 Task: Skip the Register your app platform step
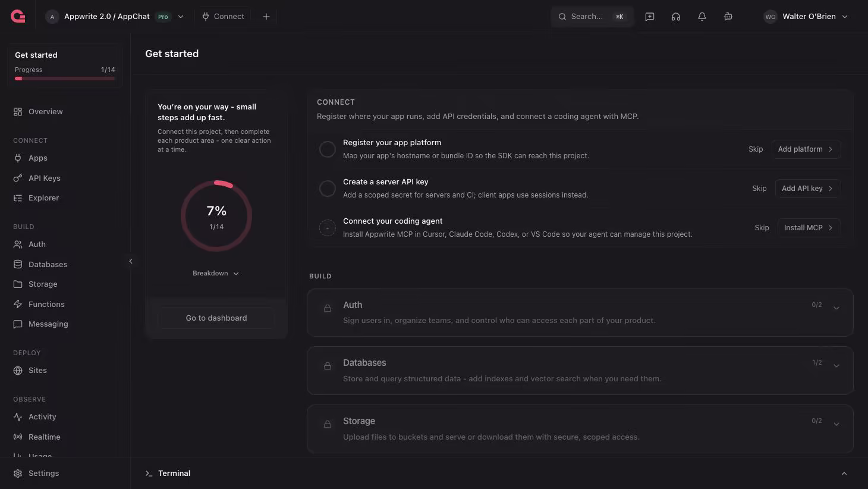coord(756,149)
